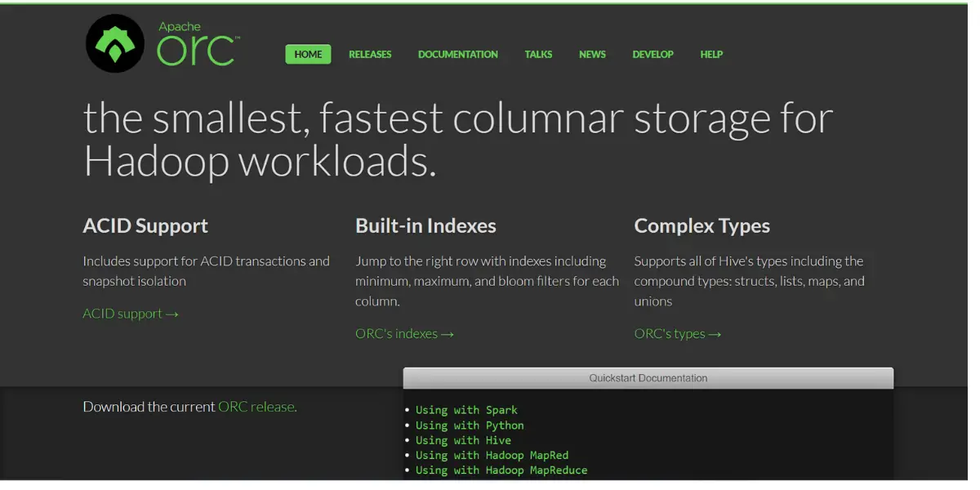Click the smallest, fastest columnar storage headline
980x490 pixels.
[x=458, y=140]
